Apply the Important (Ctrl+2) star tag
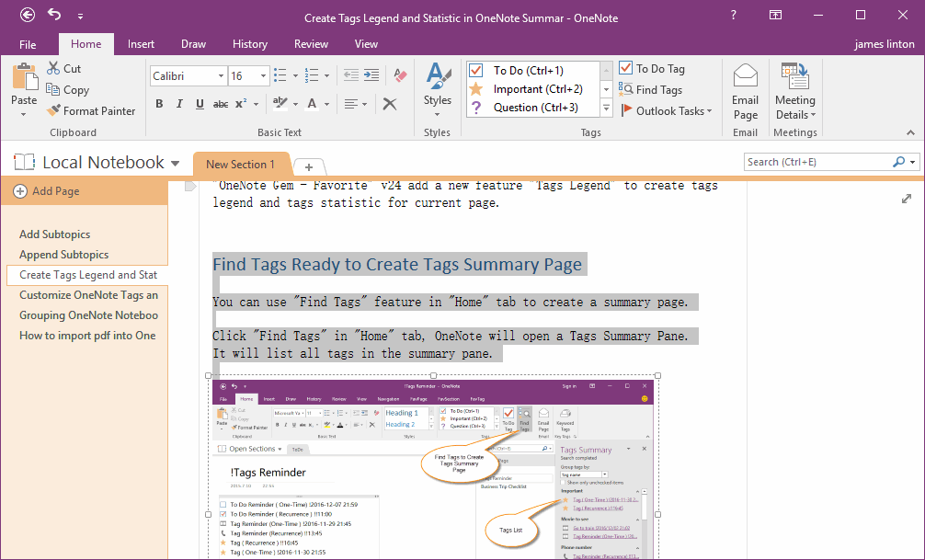Image resolution: width=925 pixels, height=560 pixels. click(x=534, y=89)
